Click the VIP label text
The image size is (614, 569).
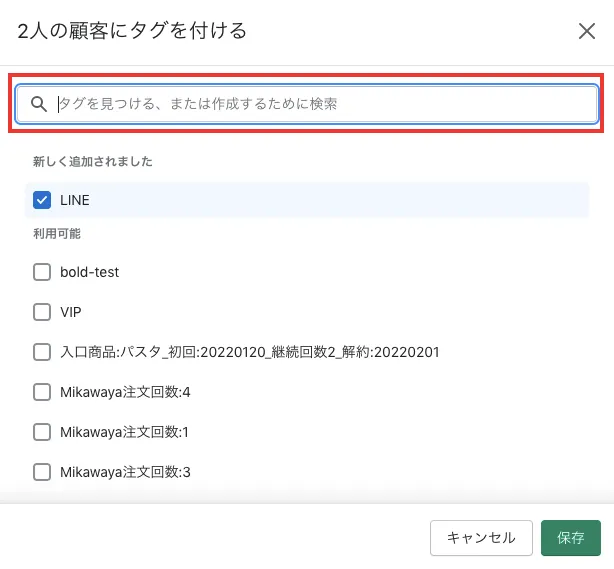click(x=71, y=312)
